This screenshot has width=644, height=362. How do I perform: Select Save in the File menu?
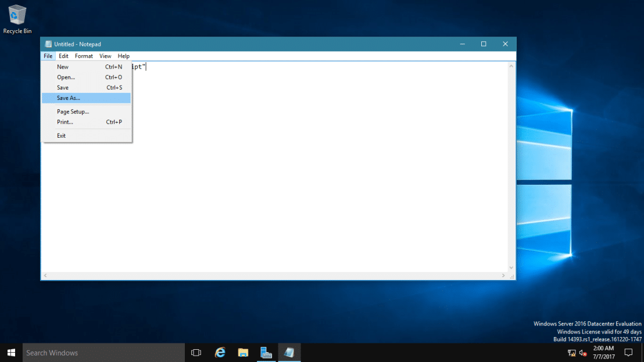pos(86,87)
